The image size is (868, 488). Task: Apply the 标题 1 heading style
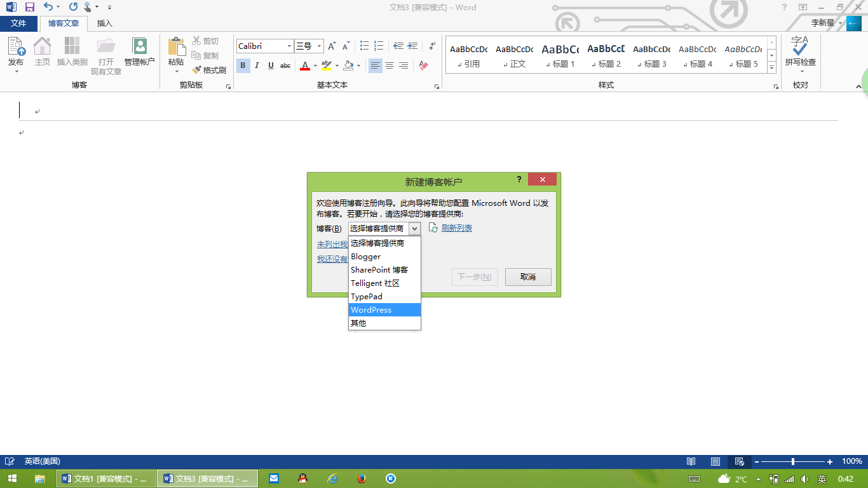560,56
